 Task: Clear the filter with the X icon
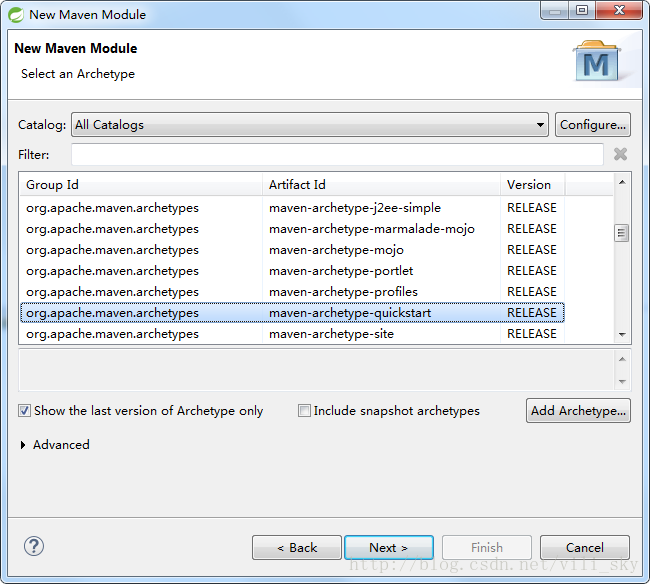point(620,154)
